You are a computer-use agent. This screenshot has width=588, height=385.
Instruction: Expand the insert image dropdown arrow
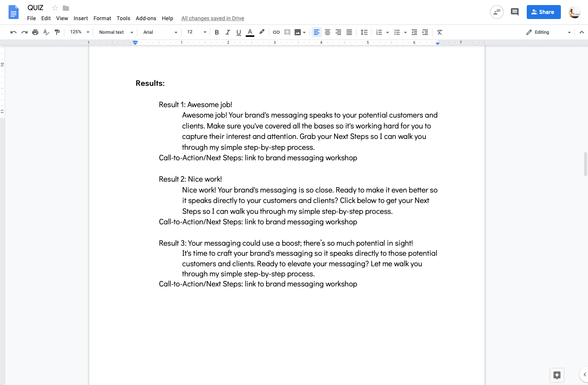(x=304, y=32)
